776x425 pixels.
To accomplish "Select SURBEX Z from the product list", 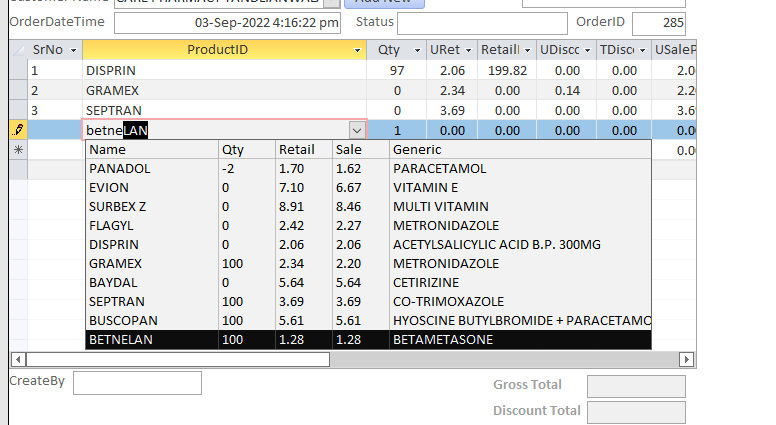I will 368,207.
